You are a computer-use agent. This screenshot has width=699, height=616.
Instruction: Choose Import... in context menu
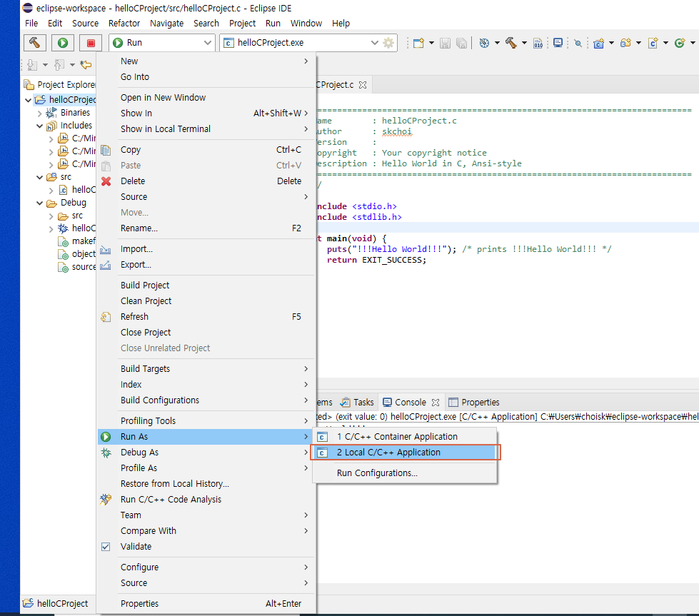pos(206,248)
